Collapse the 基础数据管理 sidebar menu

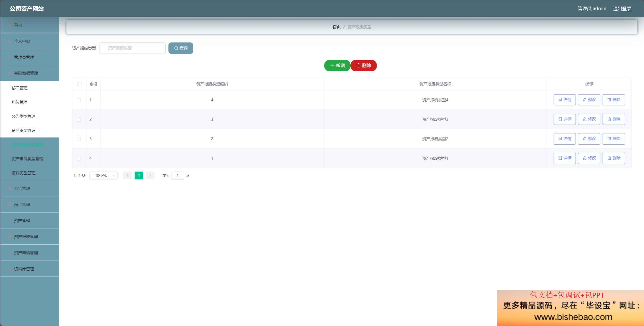click(30, 73)
